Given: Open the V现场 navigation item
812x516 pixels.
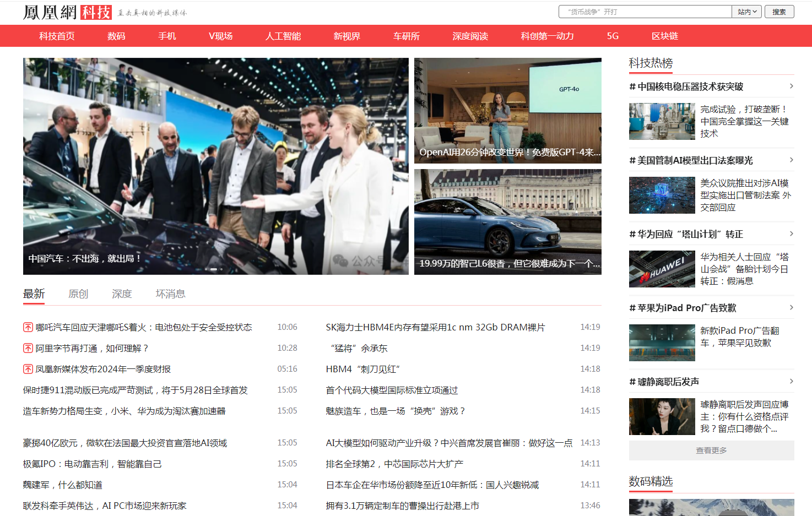Looking at the screenshot, I should point(220,36).
